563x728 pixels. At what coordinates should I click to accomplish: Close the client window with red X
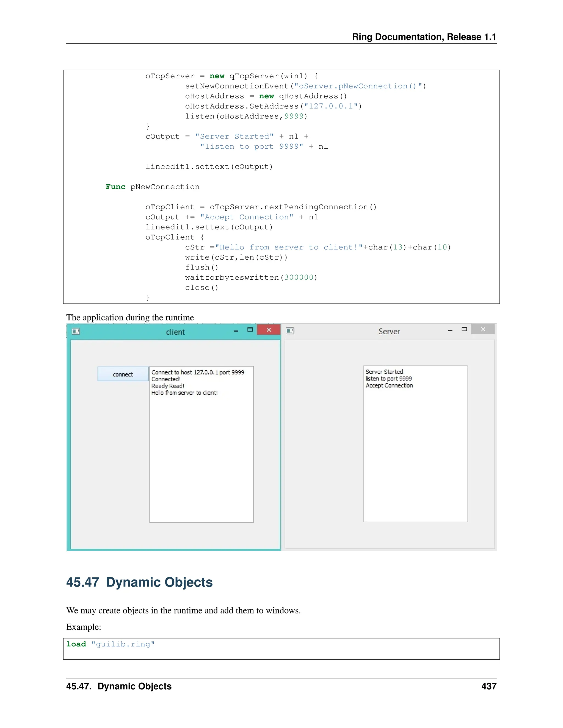tap(269, 330)
